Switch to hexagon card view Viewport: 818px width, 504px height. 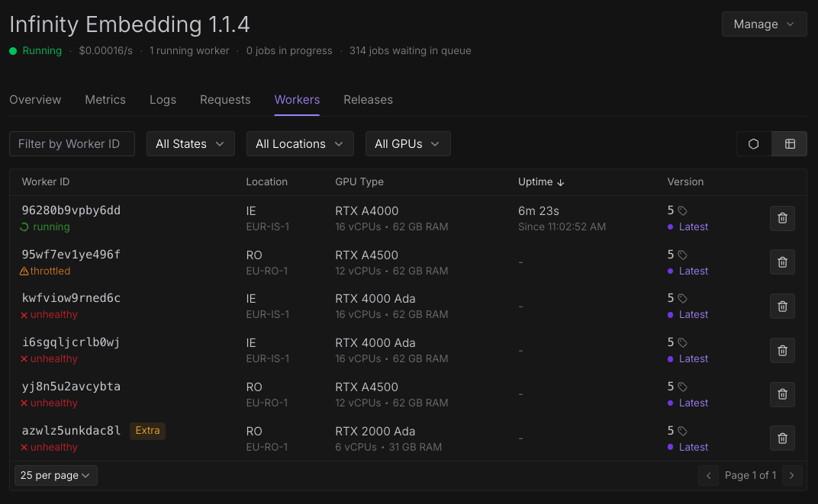pyautogui.click(x=754, y=143)
